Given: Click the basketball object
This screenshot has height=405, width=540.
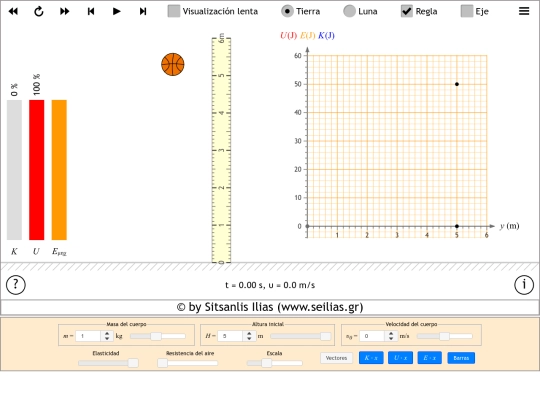Looking at the screenshot, I should 173,64.
